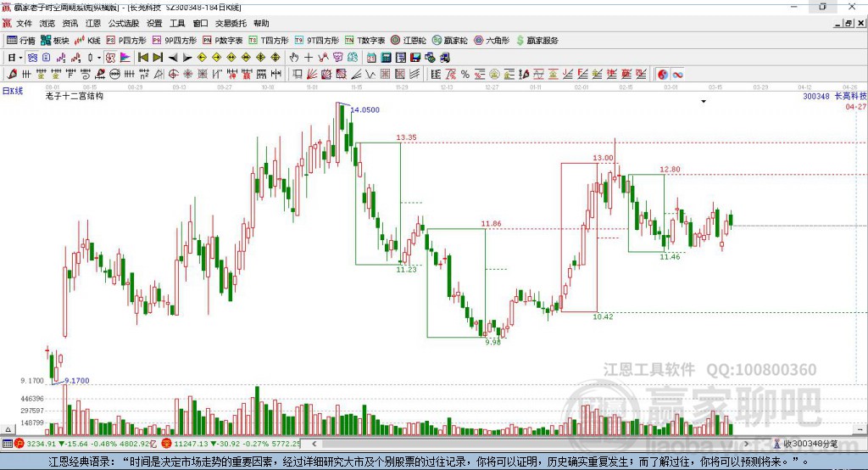
Task: Open the small triangle dropdown above chart
Action: coord(704,102)
